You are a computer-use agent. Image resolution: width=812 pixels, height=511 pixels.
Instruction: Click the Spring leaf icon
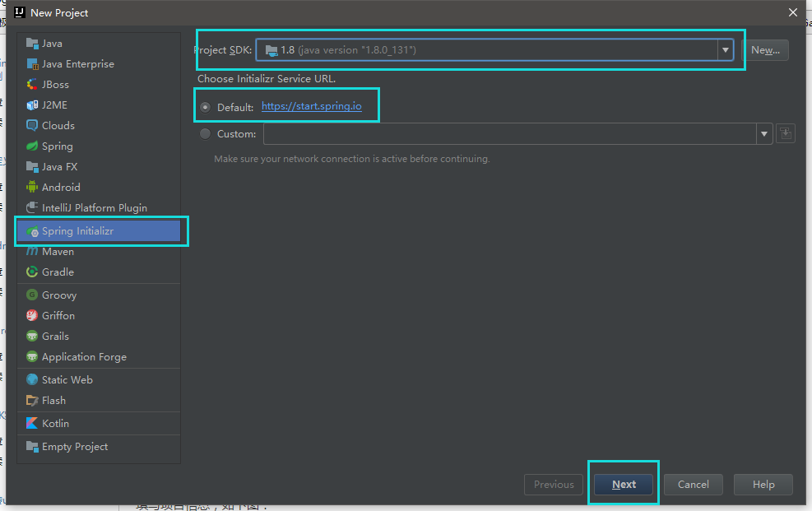(32, 146)
